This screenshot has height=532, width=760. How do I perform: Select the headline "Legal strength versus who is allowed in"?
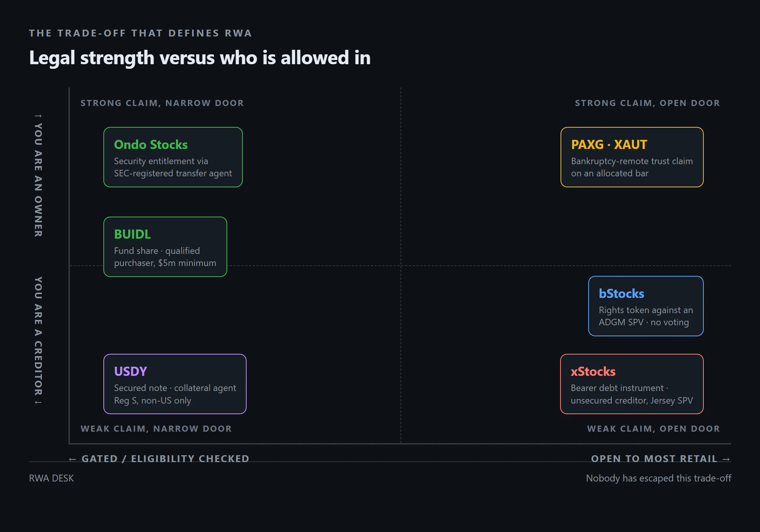coord(200,58)
